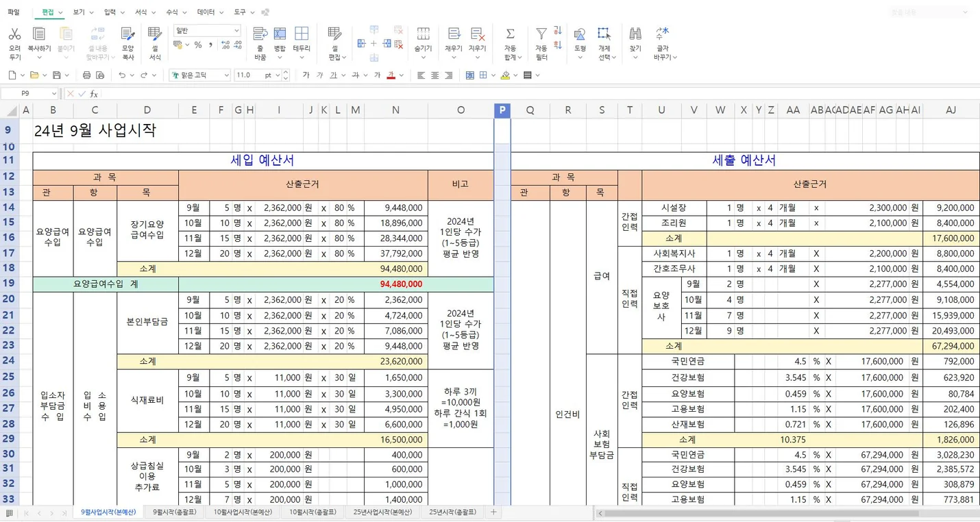Screen dimensions: 980x522
Task: Click the save diskette icon
Action: tap(57, 75)
